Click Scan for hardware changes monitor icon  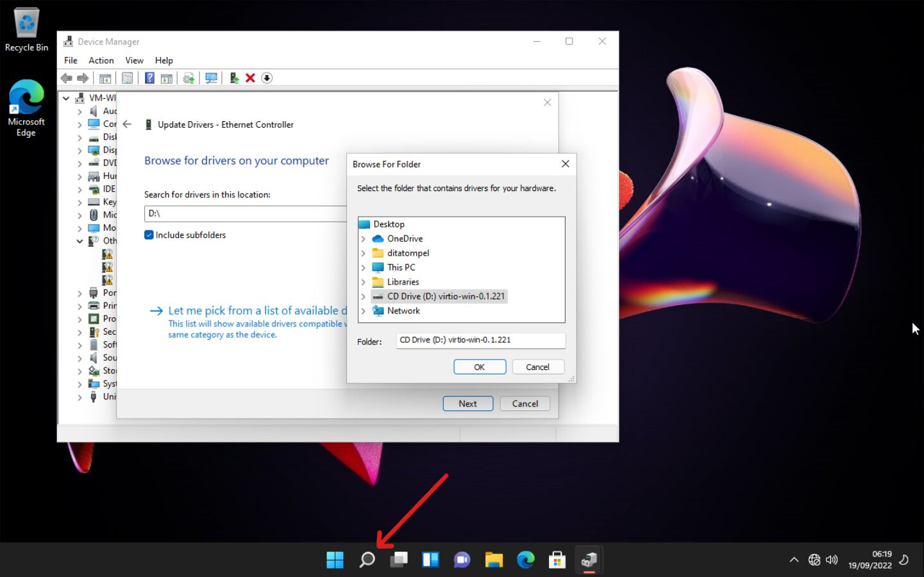(x=211, y=78)
